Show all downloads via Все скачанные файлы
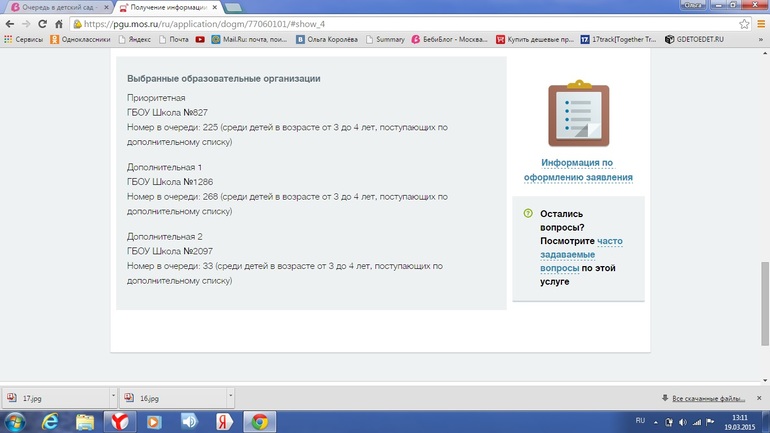 point(708,398)
